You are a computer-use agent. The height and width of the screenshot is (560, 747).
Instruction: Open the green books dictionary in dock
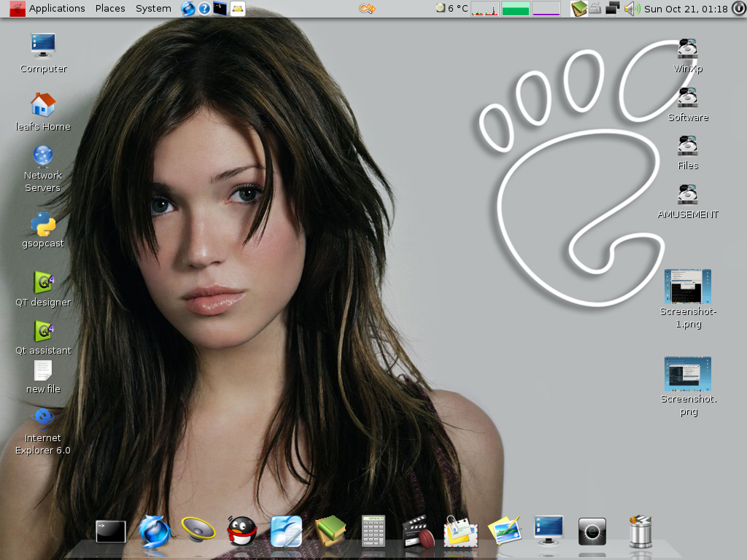click(330, 531)
